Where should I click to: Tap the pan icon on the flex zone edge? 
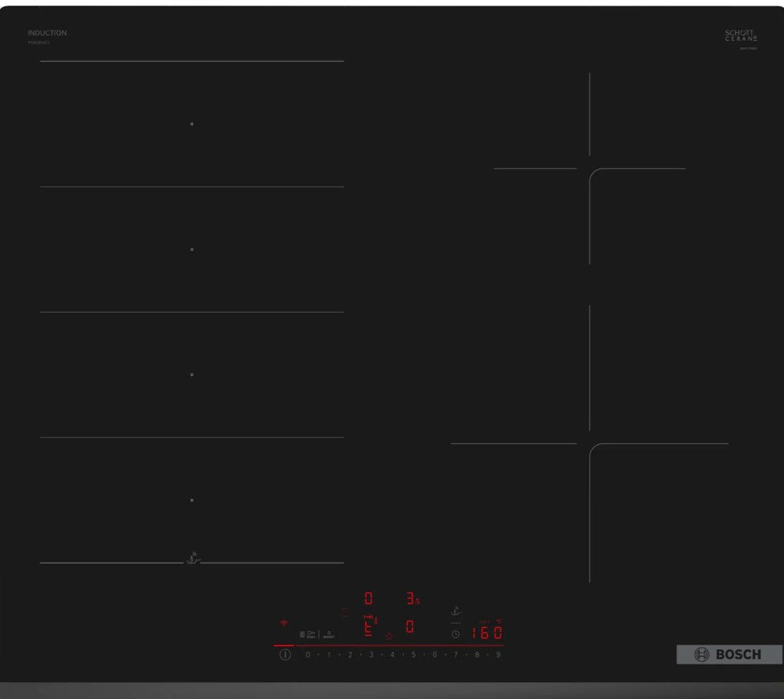(192, 558)
